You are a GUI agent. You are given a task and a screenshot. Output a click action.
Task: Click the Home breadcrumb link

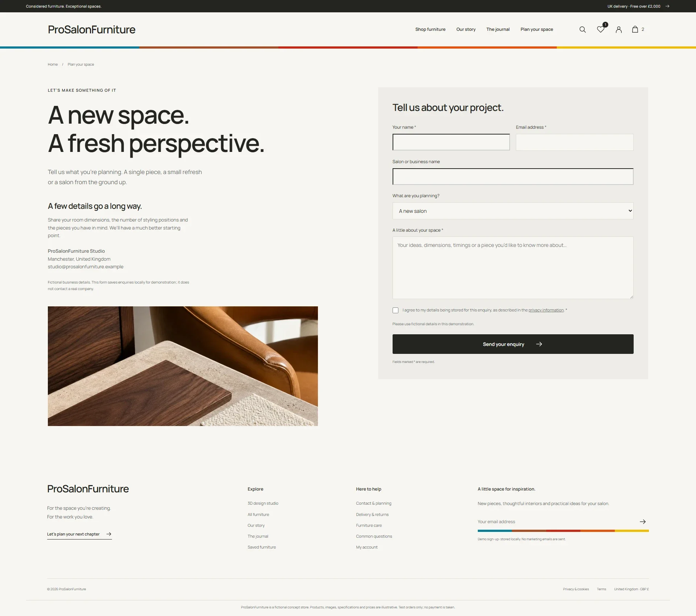click(x=53, y=65)
